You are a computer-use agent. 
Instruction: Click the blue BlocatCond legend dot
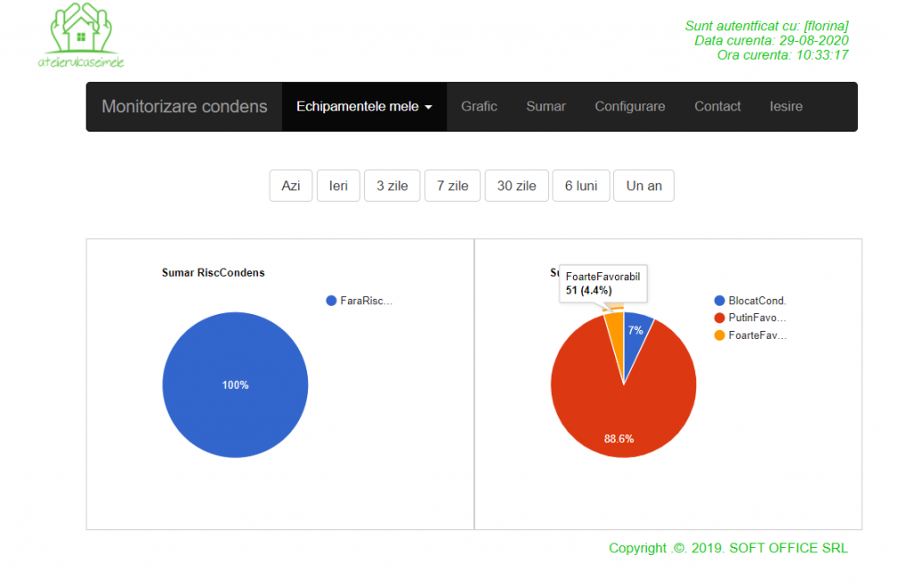(x=719, y=301)
